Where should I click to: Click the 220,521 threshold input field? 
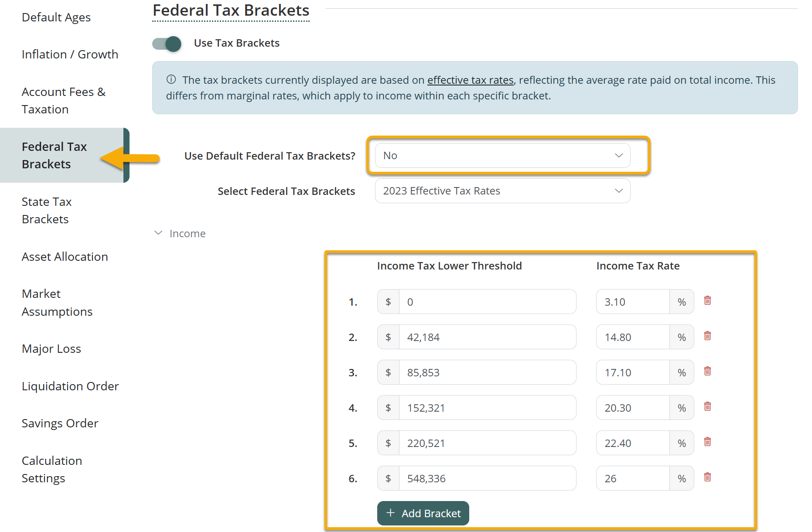487,443
